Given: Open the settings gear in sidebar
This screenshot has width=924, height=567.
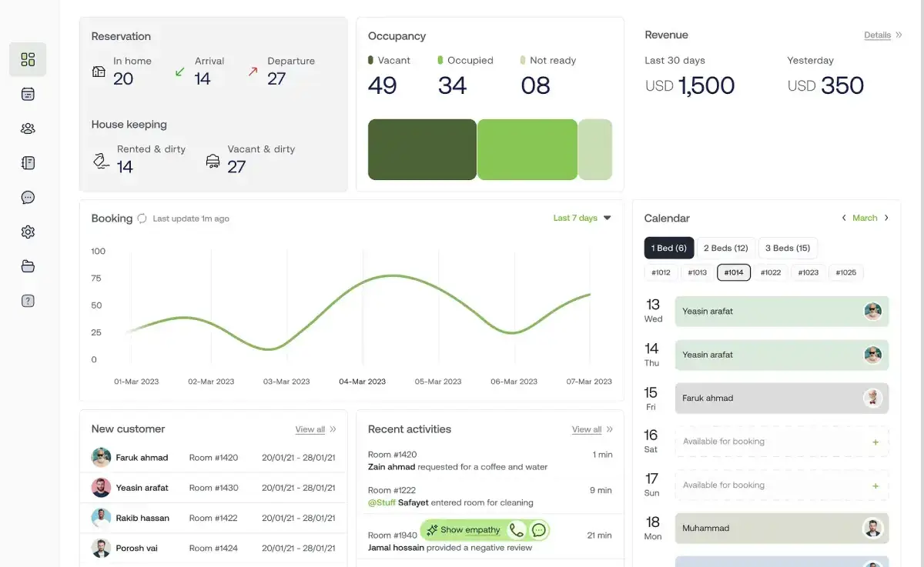Looking at the screenshot, I should pos(28,232).
